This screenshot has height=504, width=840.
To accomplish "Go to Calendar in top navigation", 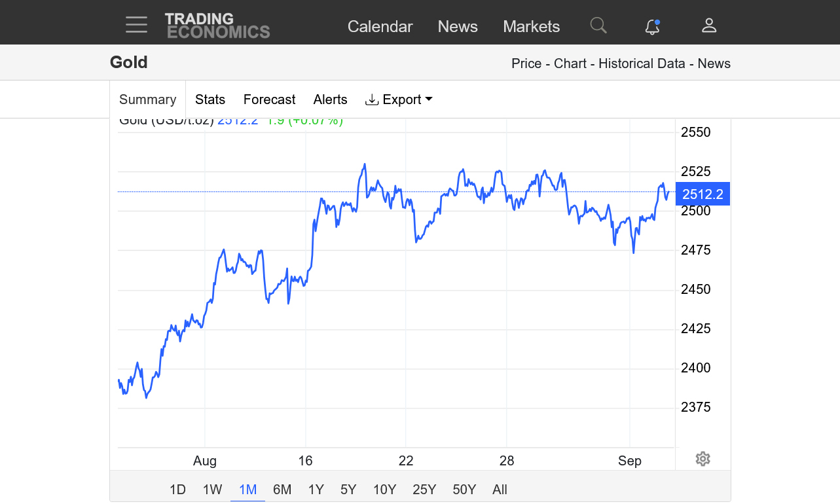I will coord(380,27).
